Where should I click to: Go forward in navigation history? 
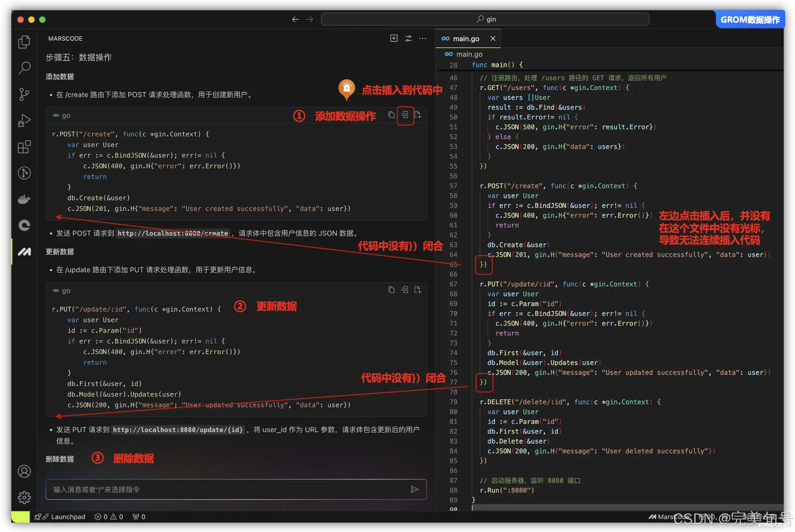pyautogui.click(x=310, y=19)
